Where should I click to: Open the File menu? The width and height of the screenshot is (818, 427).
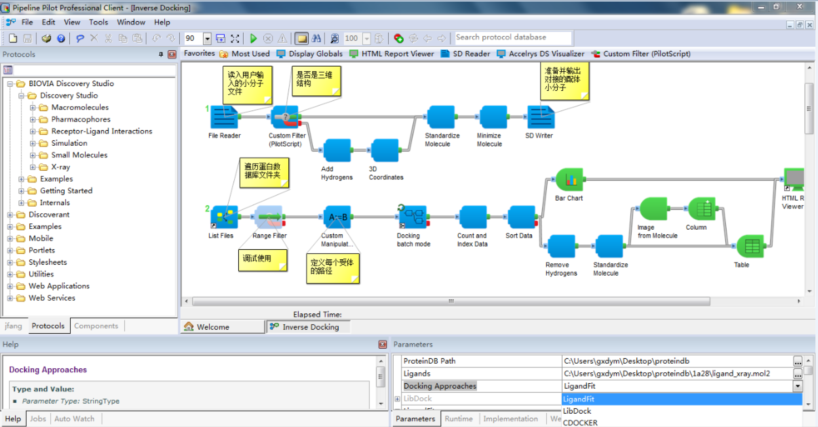click(27, 22)
